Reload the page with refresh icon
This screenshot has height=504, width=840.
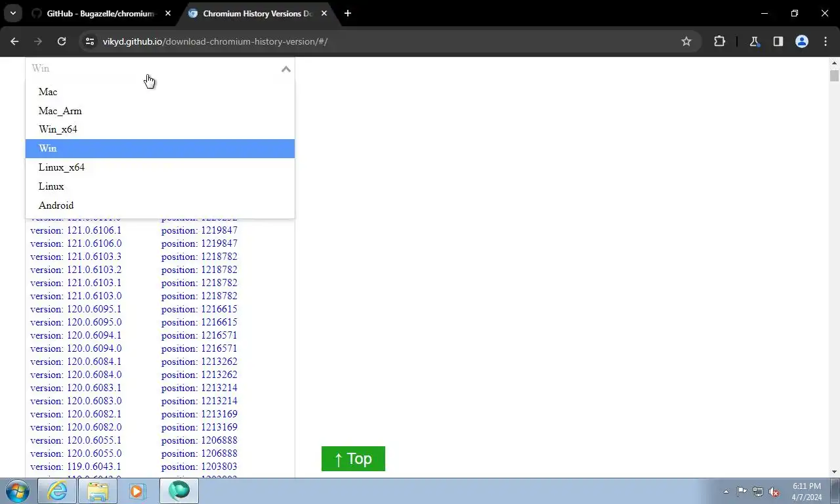click(62, 41)
